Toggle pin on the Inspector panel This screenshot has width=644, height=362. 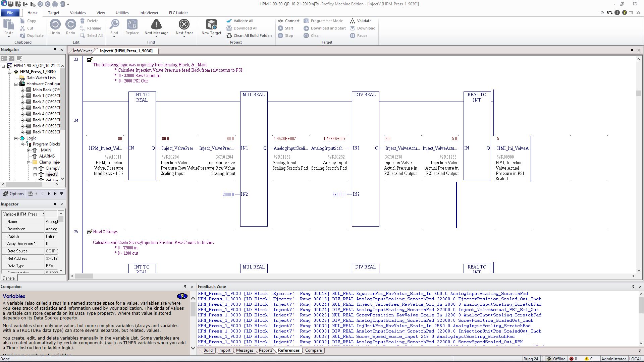click(x=55, y=204)
